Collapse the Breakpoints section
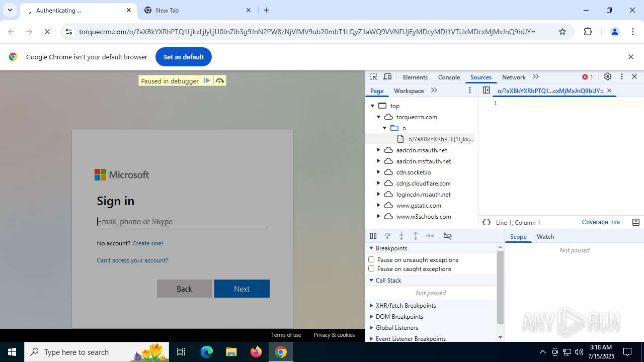 point(372,248)
